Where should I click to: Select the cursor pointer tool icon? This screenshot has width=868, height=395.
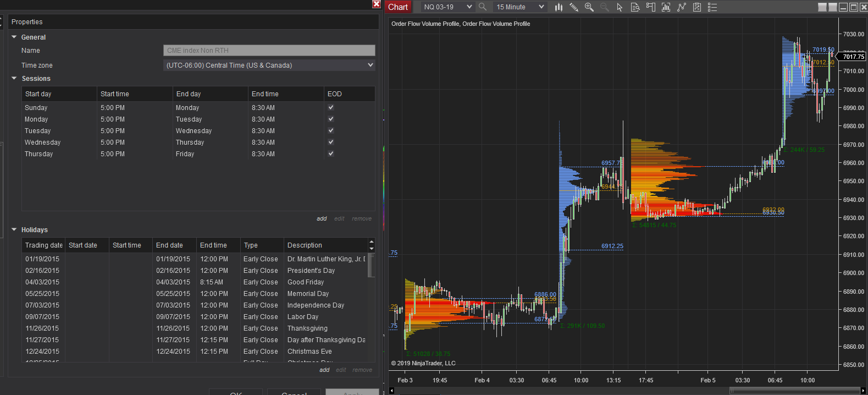(x=620, y=7)
